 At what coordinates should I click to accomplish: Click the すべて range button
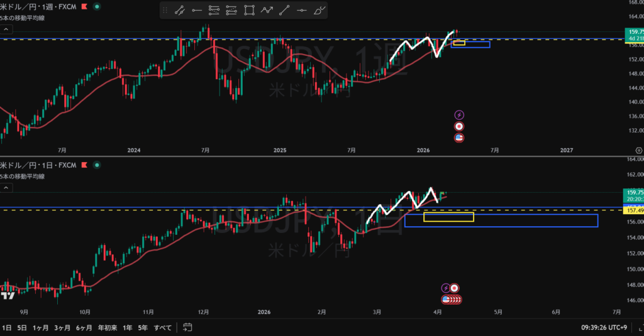coord(162,327)
